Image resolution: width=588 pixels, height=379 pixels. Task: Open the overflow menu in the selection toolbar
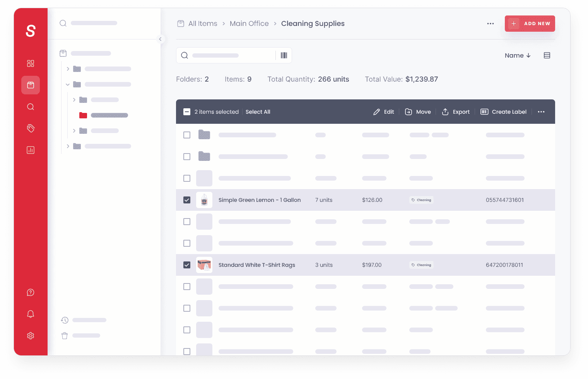click(541, 111)
